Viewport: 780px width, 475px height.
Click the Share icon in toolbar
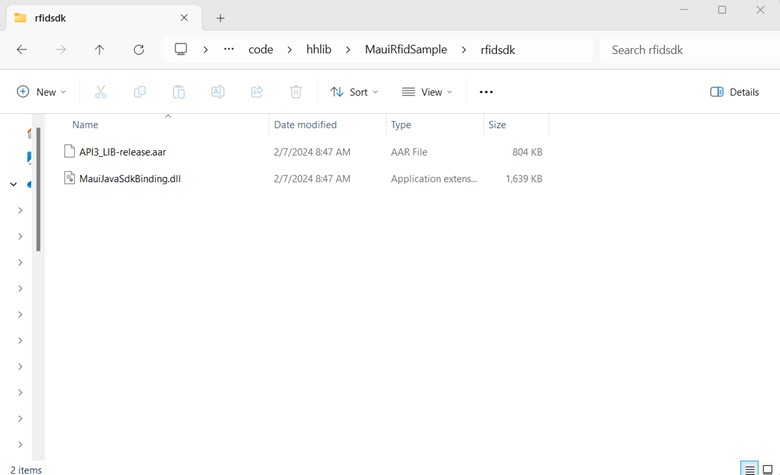(256, 92)
